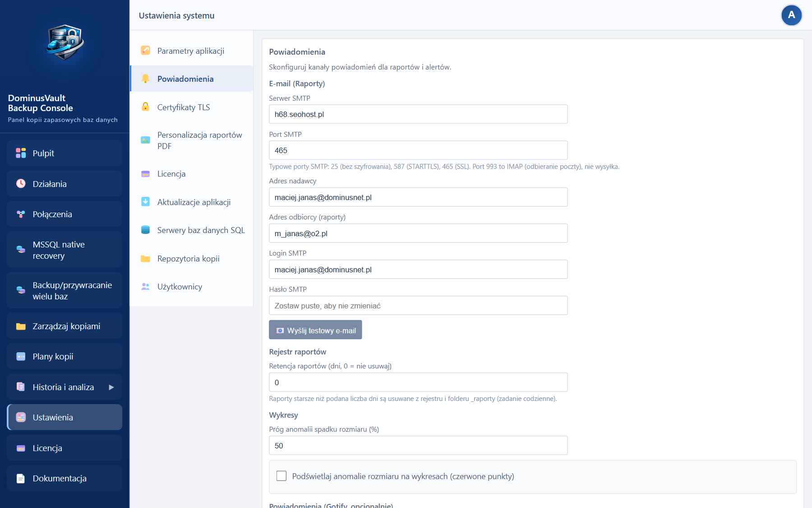Edit the Próg anomalii spadku rozmiaru field
812x508 pixels.
tap(418, 446)
